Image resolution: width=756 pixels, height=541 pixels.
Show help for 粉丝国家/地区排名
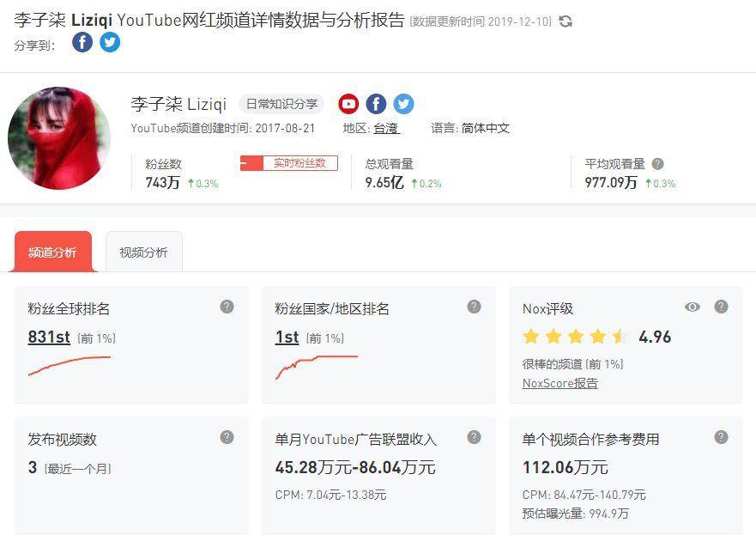(474, 307)
